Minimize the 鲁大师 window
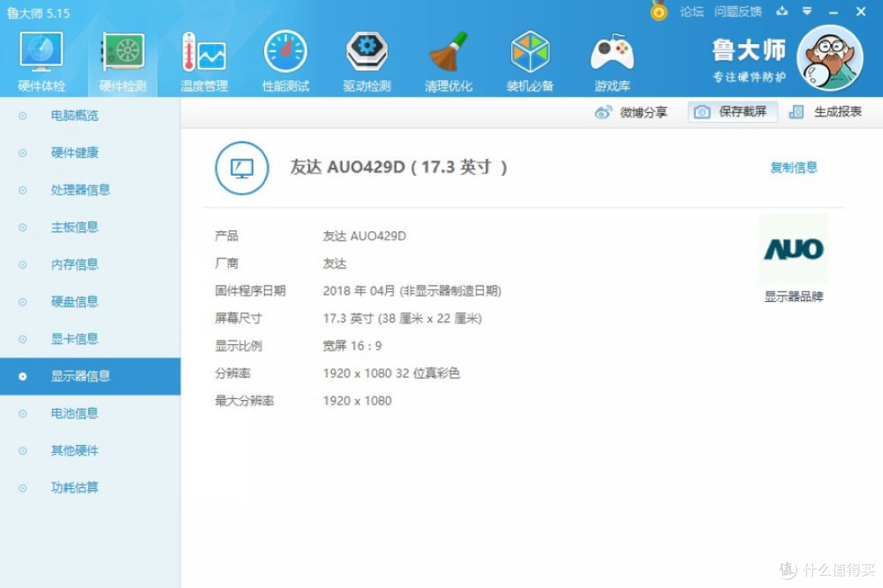The width and height of the screenshot is (883, 588). click(834, 11)
